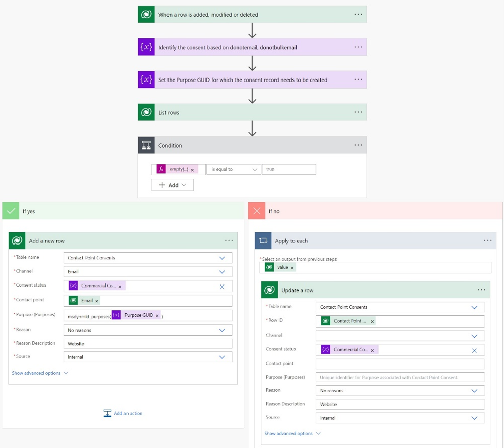Click the Add button in Condition
The image size is (504, 448).
tap(173, 185)
